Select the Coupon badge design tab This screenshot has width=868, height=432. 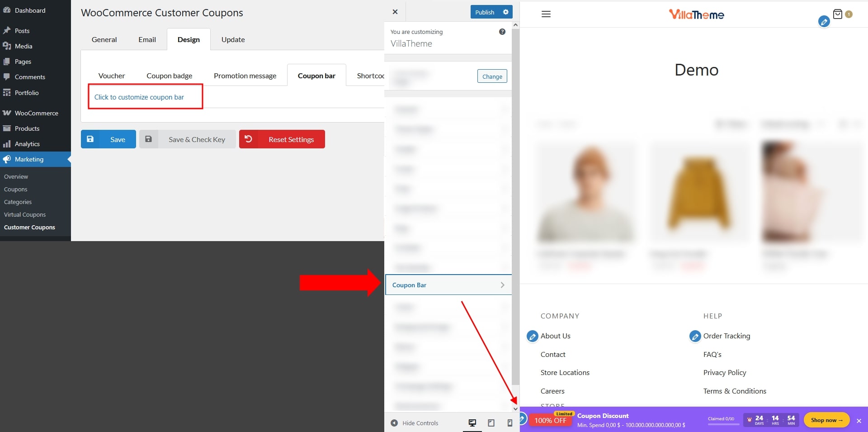[169, 76]
